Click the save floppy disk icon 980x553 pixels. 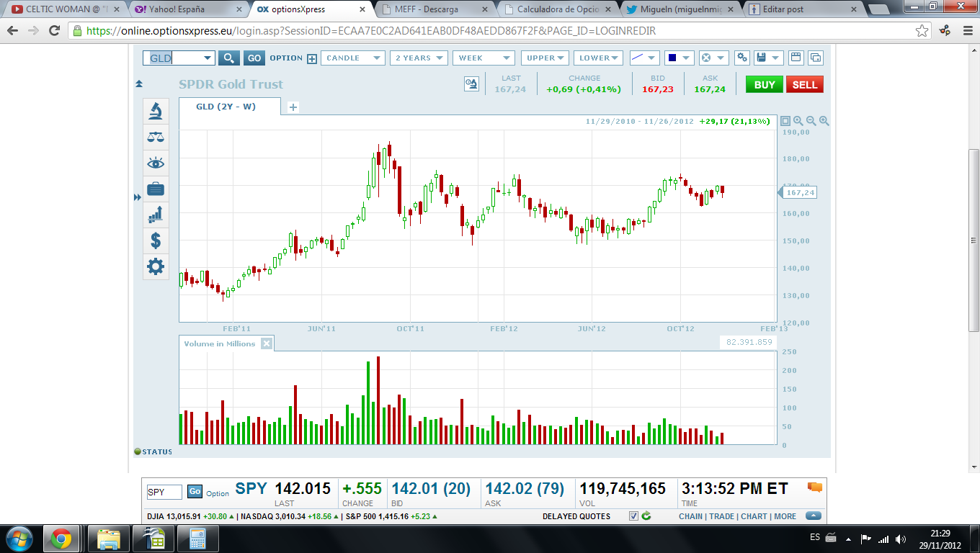click(761, 58)
